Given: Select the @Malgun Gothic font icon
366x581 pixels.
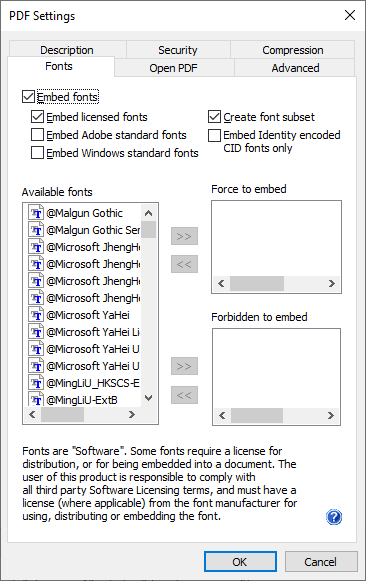Looking at the screenshot, I should [36, 213].
